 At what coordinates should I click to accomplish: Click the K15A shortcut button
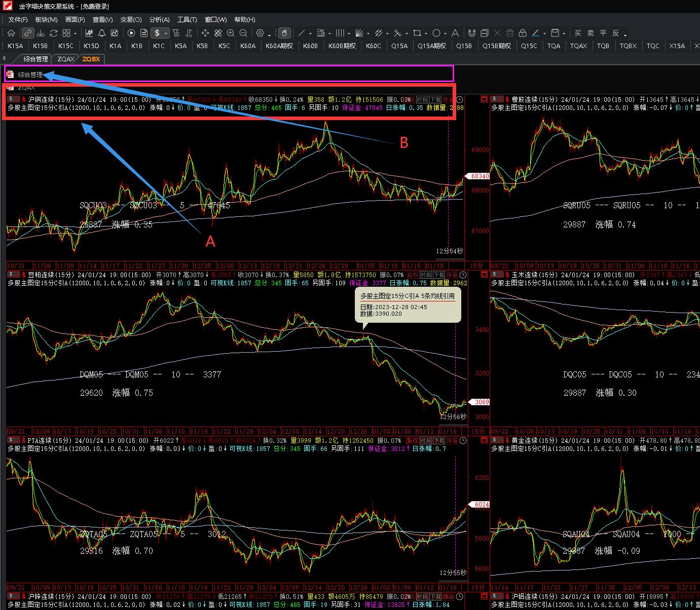point(16,46)
